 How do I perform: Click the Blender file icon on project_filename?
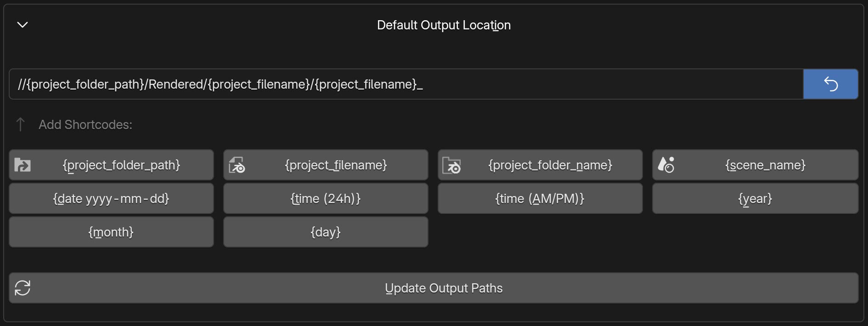point(237,165)
